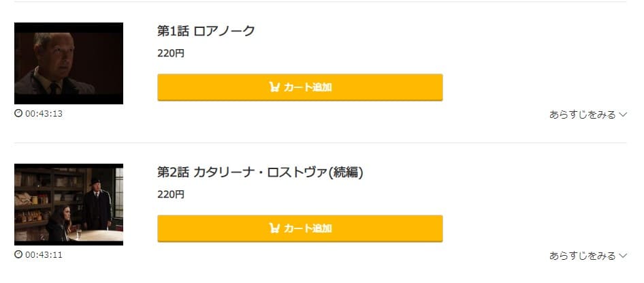
Task: Expand the synopsis chevron for 第1話
Action: (x=623, y=115)
